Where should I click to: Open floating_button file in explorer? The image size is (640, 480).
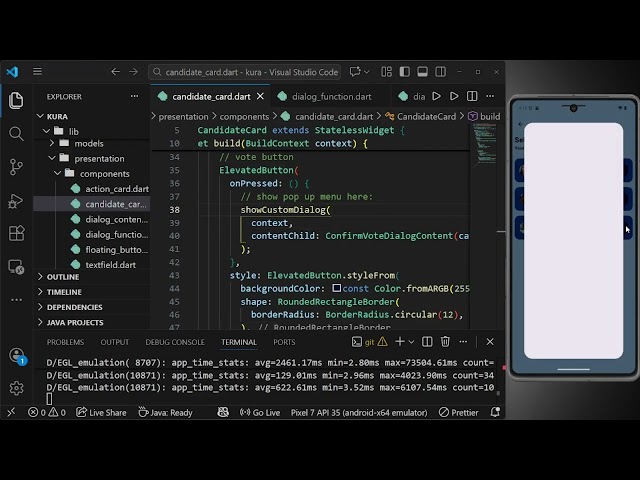92,250
